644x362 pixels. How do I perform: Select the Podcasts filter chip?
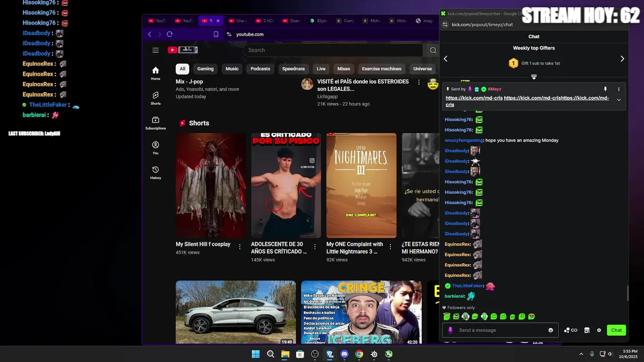[x=260, y=69]
